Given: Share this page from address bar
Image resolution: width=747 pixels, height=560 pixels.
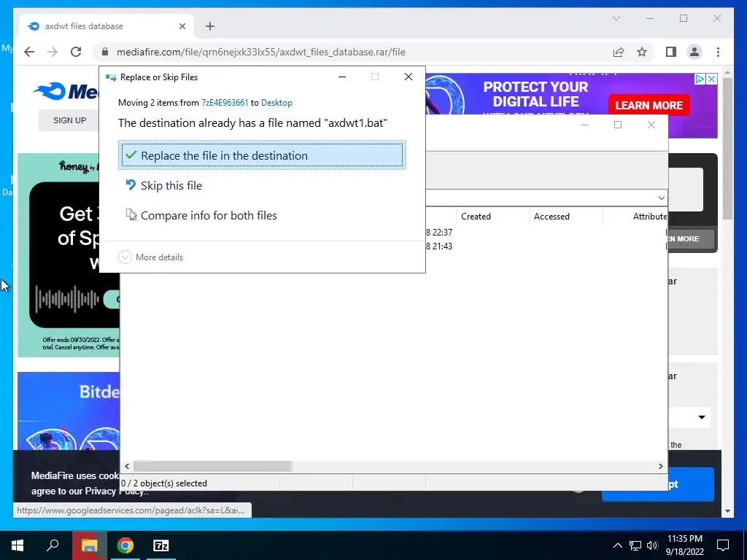Looking at the screenshot, I should pos(619,52).
